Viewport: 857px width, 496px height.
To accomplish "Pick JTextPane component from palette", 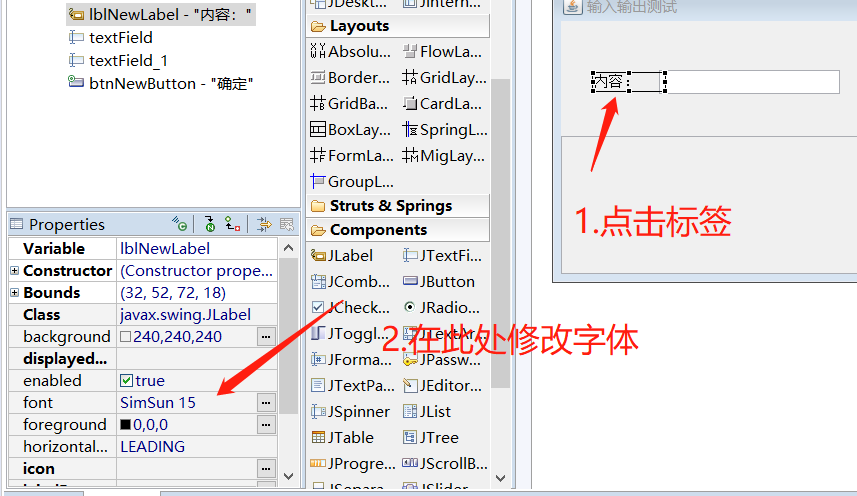I will pyautogui.click(x=353, y=386).
